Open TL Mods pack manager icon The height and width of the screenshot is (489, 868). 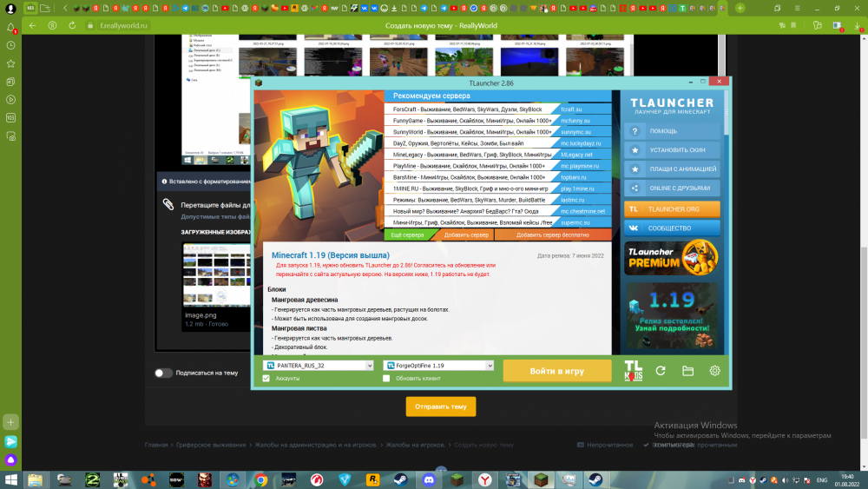pos(634,371)
